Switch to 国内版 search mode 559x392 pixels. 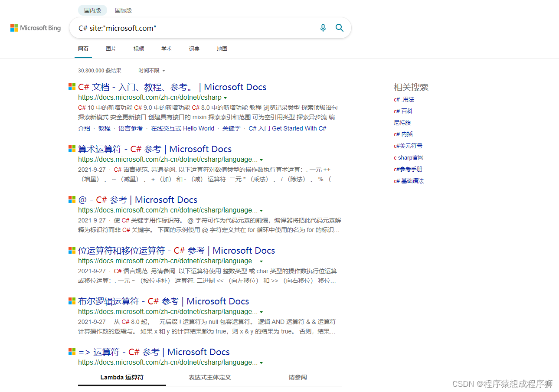92,10
